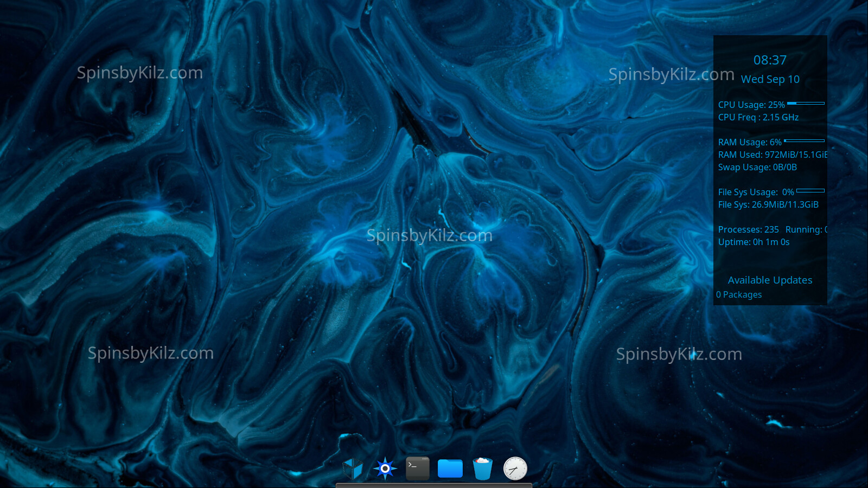Click the 08:37 time display
The image size is (868, 488).
[770, 60]
